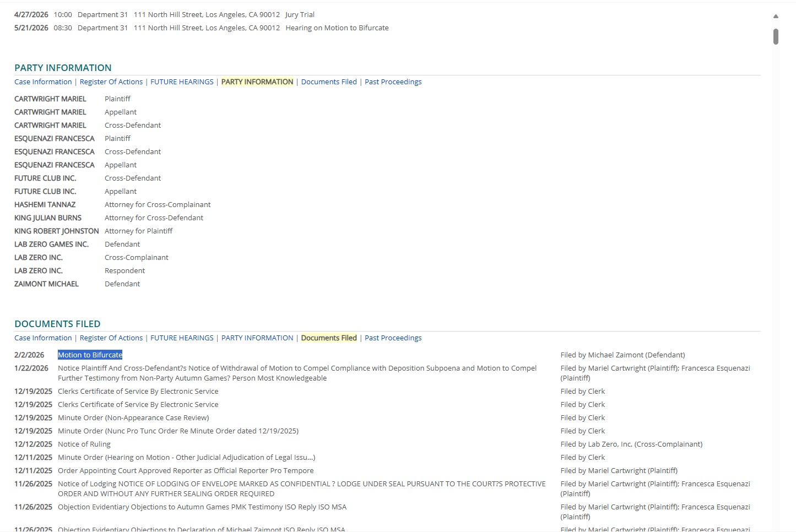This screenshot has width=796, height=532.
Task: Click the 1/22/2026 filing date
Action: 31,368
